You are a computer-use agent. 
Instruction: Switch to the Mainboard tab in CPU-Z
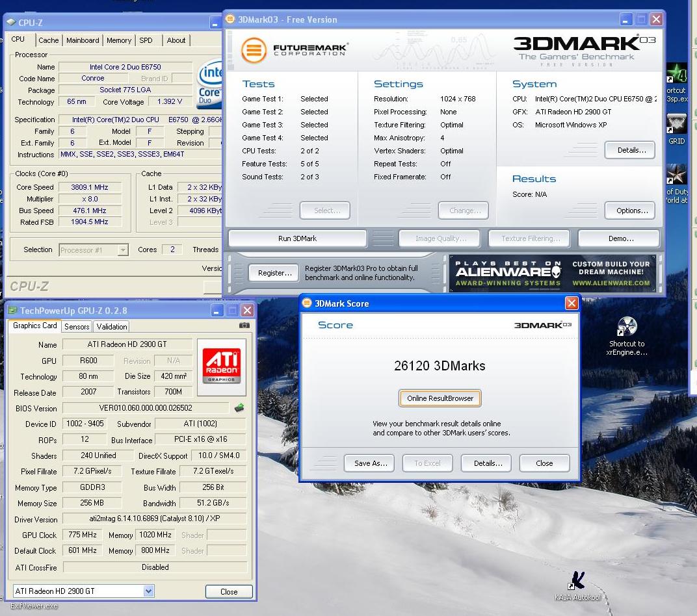point(83,40)
